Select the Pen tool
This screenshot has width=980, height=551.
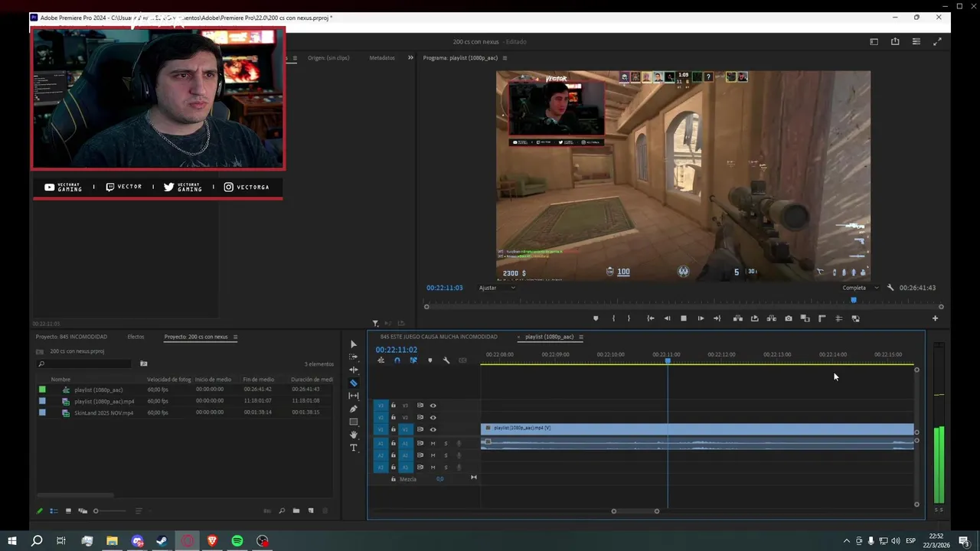tap(353, 409)
